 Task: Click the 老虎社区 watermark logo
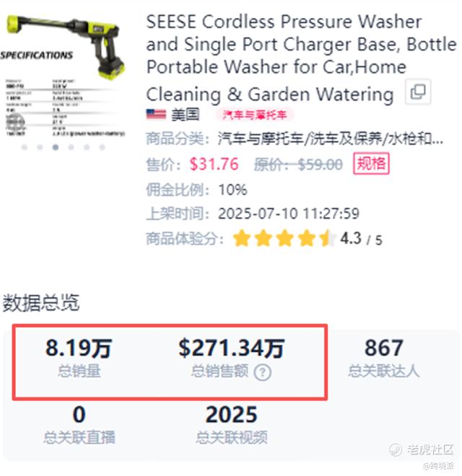pos(422,449)
